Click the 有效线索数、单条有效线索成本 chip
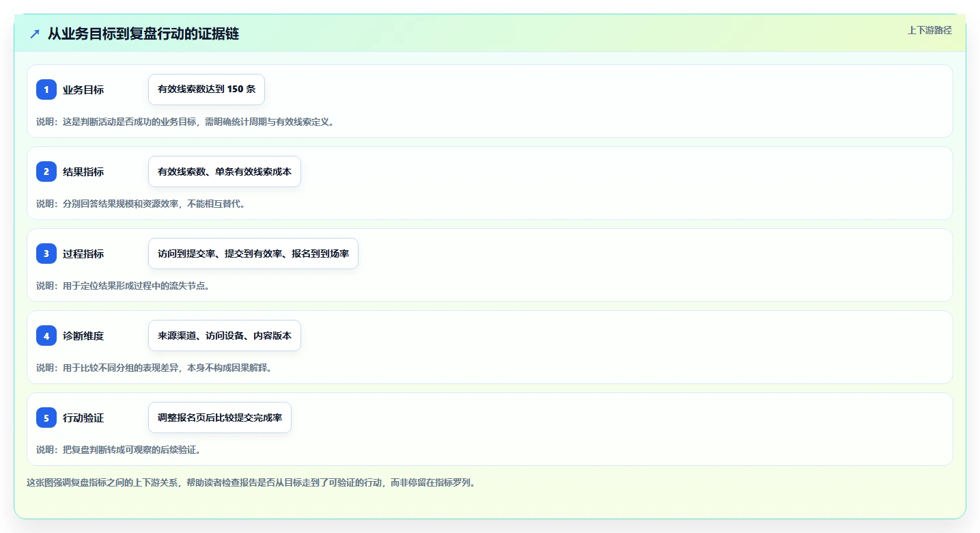Screen dimensions: 980x533 click(225, 172)
